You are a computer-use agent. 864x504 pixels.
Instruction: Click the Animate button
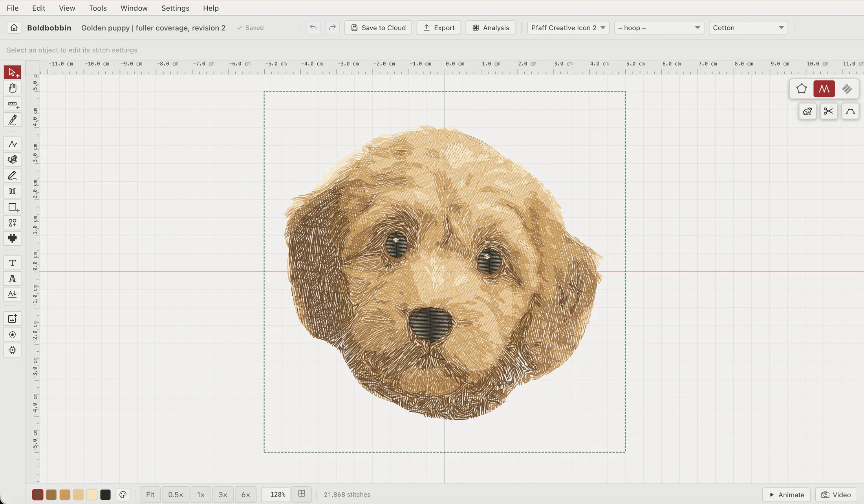click(787, 495)
